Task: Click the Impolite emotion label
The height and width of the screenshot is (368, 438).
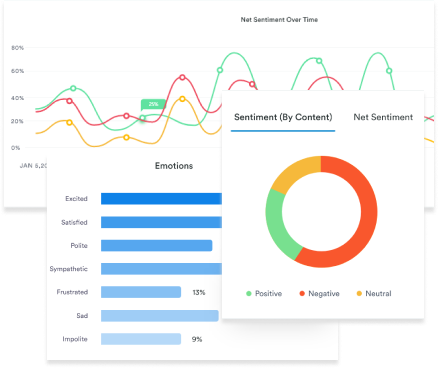Action: (75, 339)
